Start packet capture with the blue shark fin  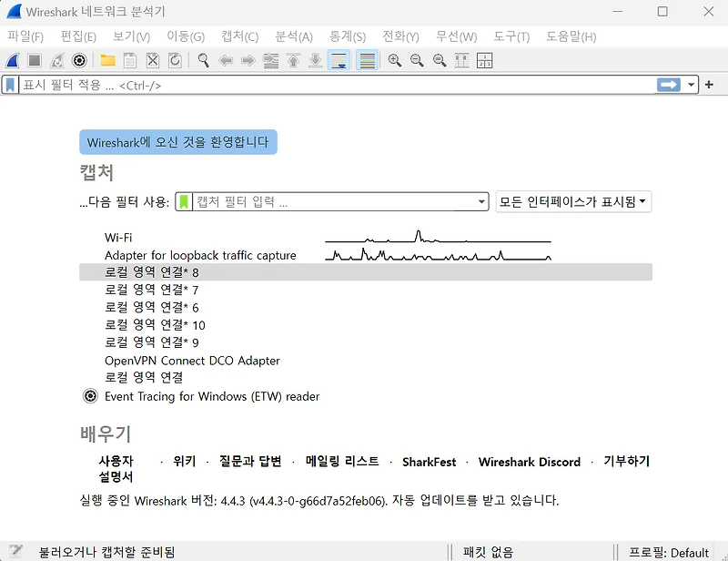point(11,60)
